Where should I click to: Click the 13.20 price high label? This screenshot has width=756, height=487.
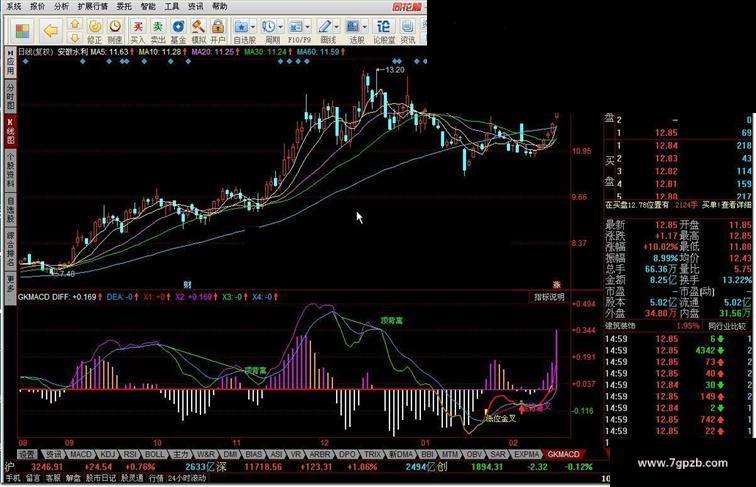tap(395, 70)
